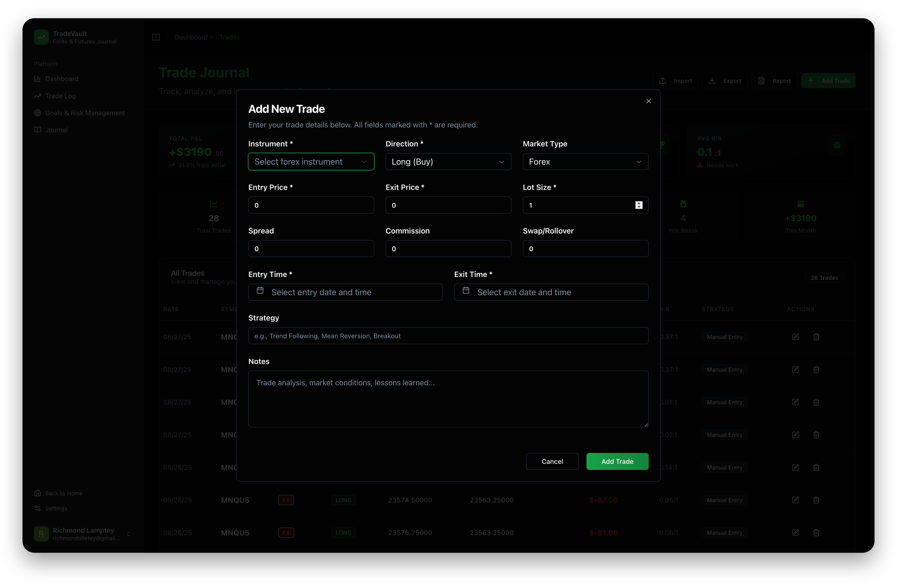
Task: Click the This Month calendar icon
Action: pyautogui.click(x=800, y=204)
